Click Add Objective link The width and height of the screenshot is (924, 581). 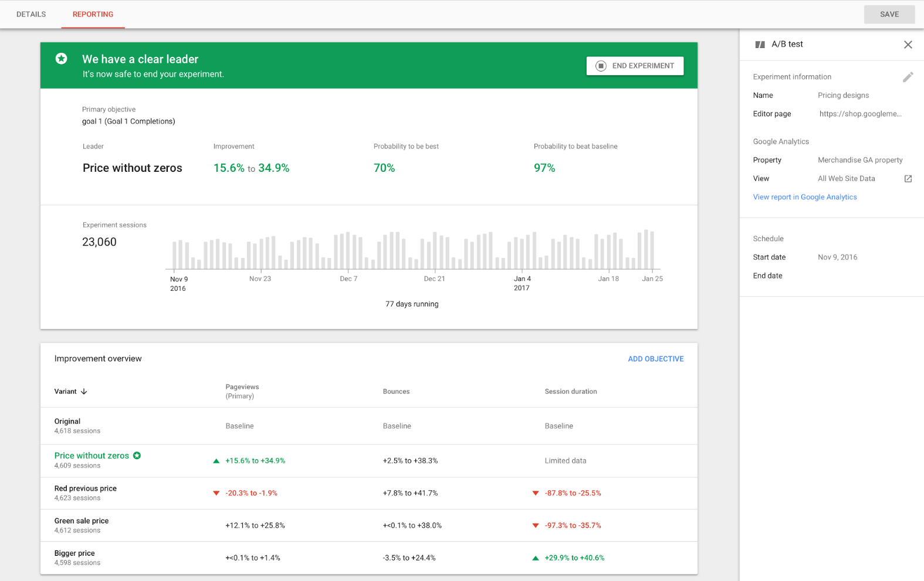pos(655,359)
